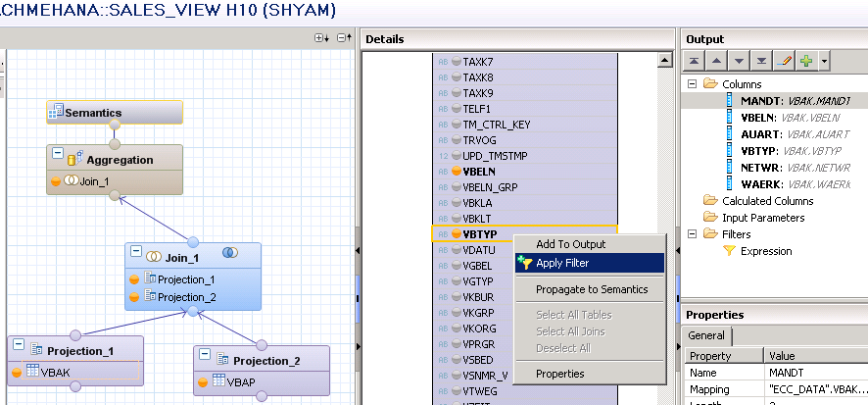The width and height of the screenshot is (868, 405).
Task: Toggle output circle for TAXK8 column
Action: 457,77
